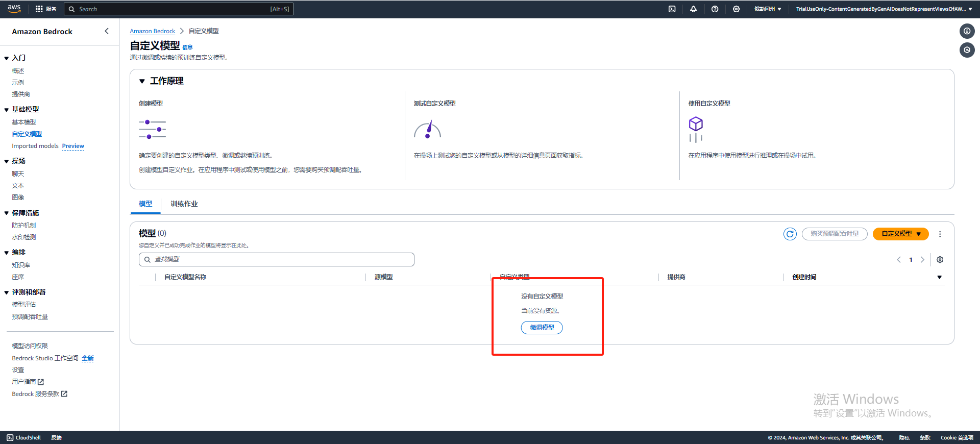Click the 源模型 column header

[384, 277]
